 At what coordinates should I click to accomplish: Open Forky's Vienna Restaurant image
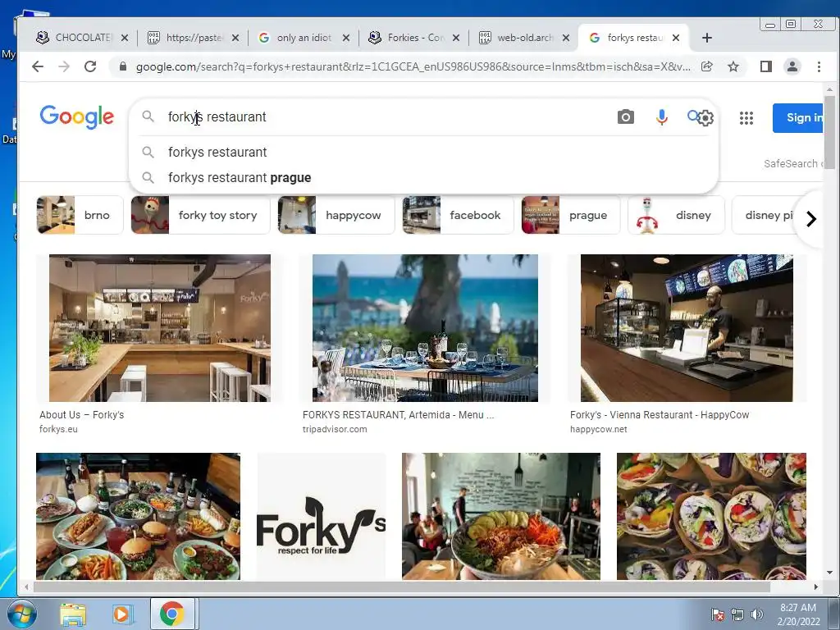coord(687,328)
